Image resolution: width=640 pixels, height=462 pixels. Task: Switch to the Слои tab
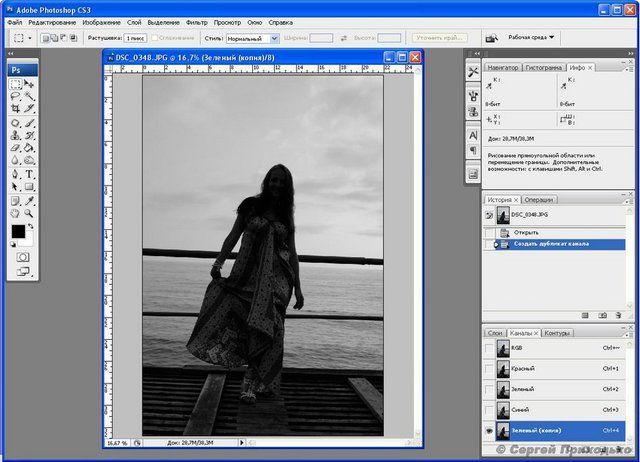pyautogui.click(x=494, y=332)
